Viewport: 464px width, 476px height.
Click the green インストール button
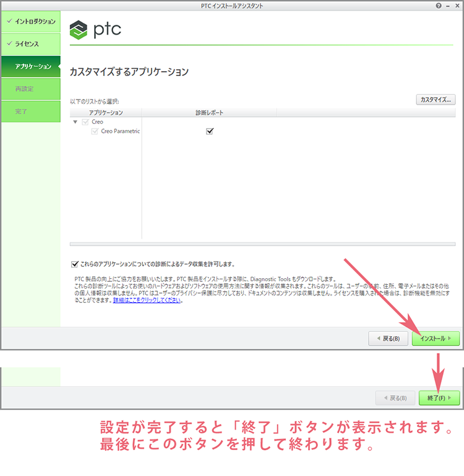pos(436,339)
